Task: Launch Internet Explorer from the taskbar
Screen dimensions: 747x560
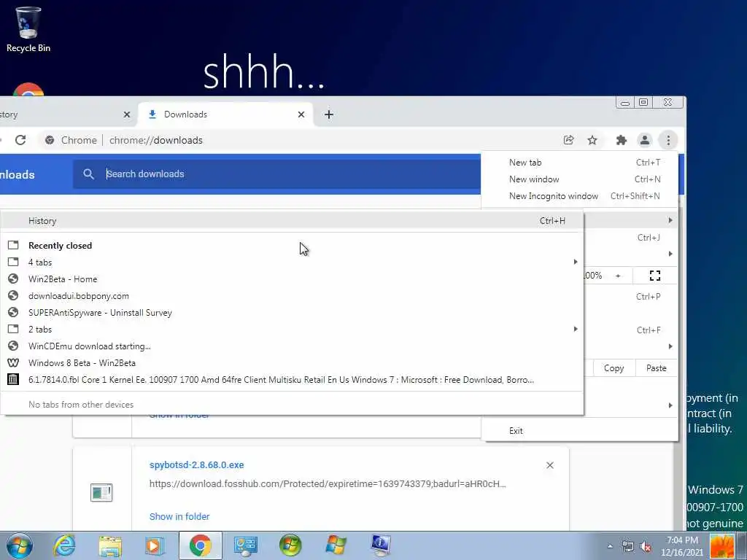Action: click(64, 545)
